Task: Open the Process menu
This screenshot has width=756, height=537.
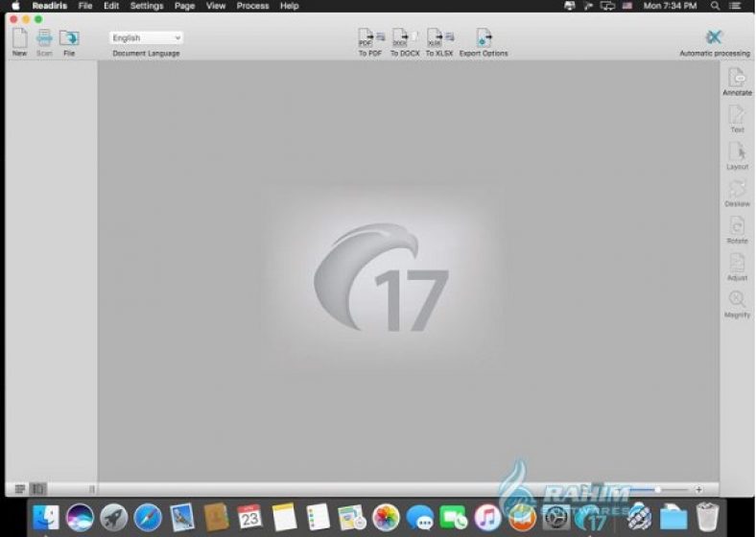Action: tap(252, 6)
